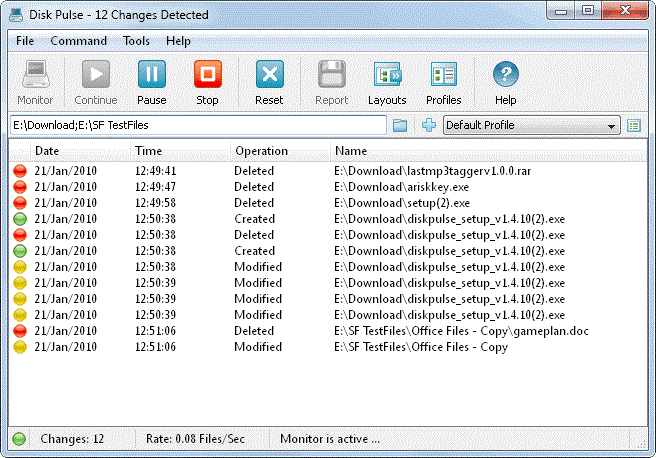The image size is (656, 458).
Task: Open the File menu
Action: 25,41
